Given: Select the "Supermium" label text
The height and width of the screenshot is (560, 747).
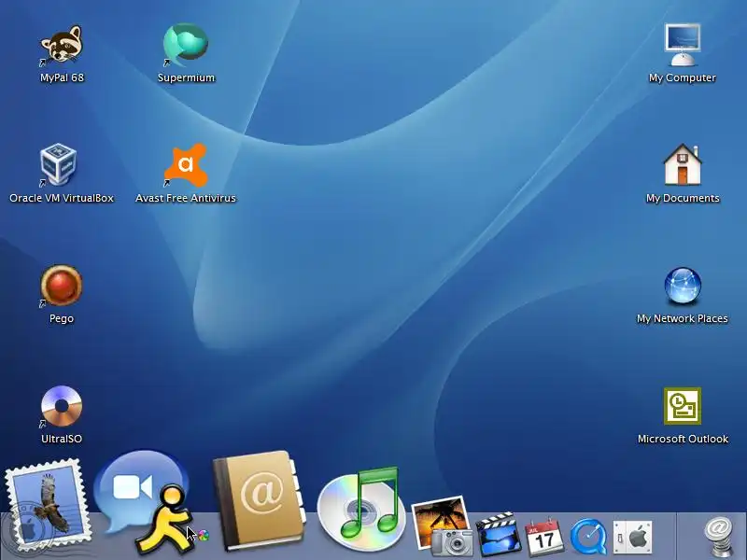Looking at the screenshot, I should (x=186, y=77).
